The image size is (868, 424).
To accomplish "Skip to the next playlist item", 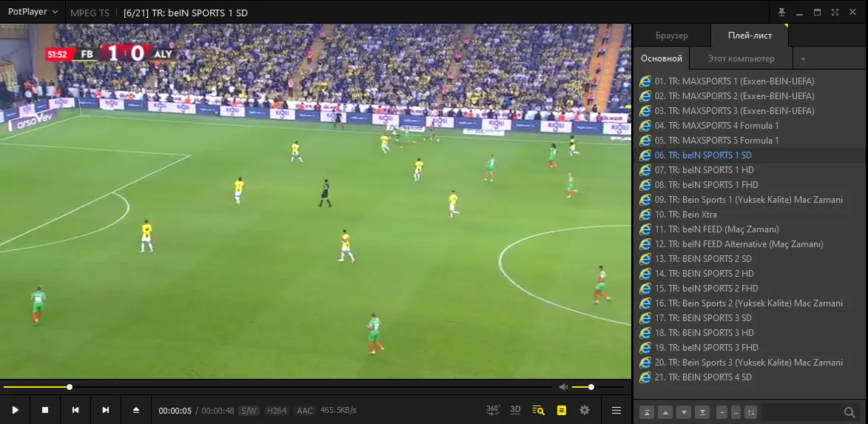I will pyautogui.click(x=106, y=410).
